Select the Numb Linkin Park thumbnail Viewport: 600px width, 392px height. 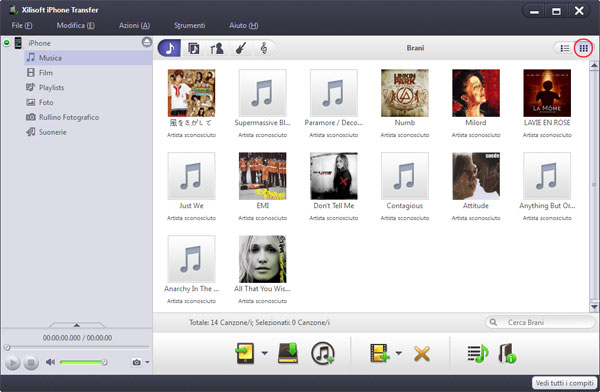[x=404, y=93]
